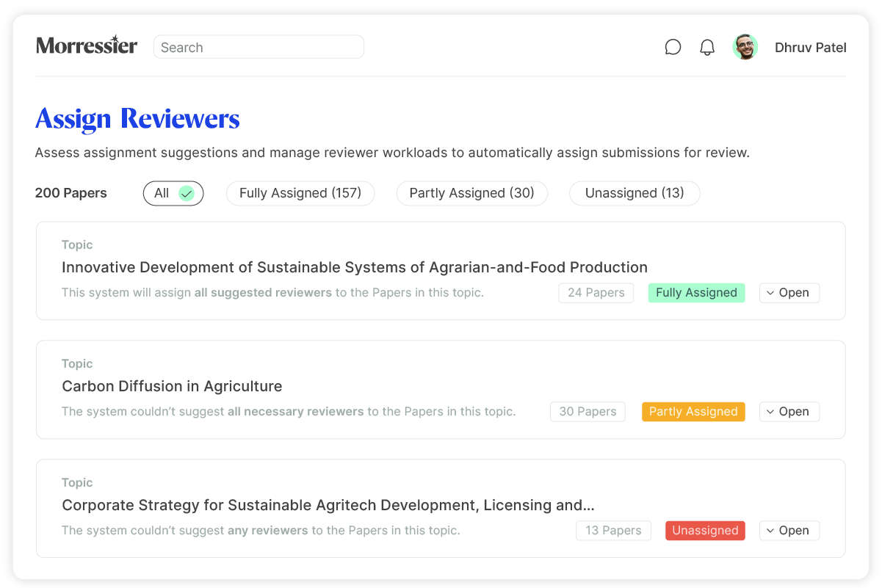Image resolution: width=882 pixels, height=588 pixels.
Task: Click the green Fully Assigned badge
Action: 696,293
